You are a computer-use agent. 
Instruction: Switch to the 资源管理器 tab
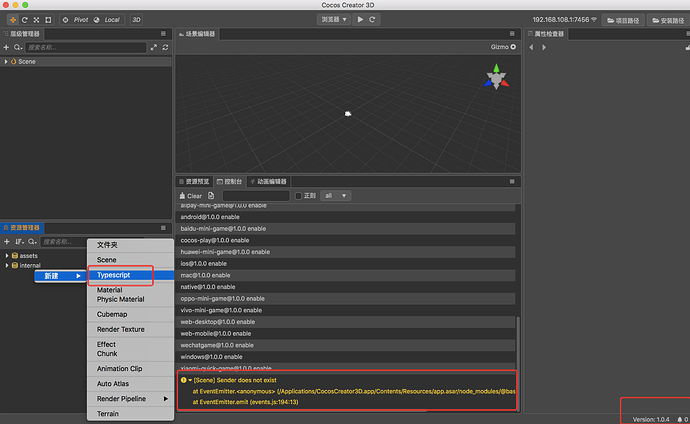(21, 228)
